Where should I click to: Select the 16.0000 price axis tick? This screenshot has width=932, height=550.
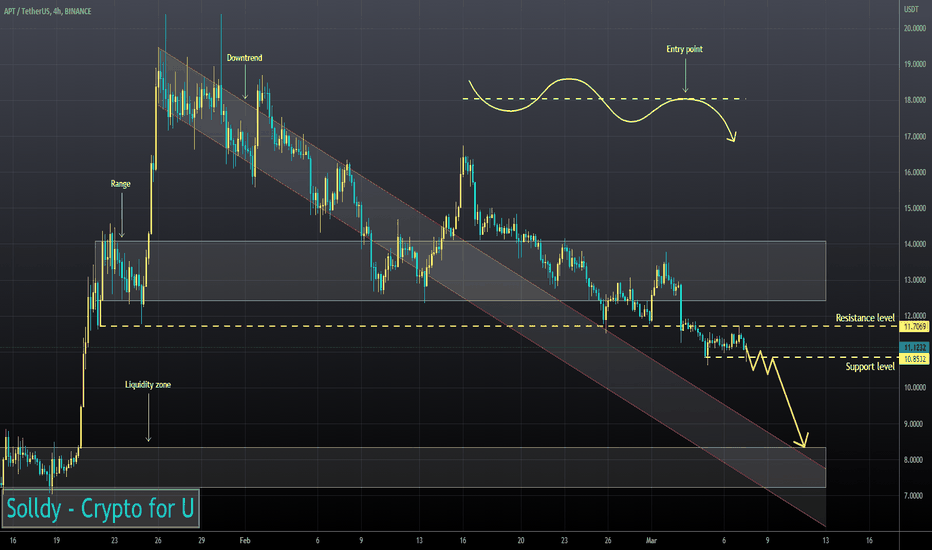tap(915, 172)
